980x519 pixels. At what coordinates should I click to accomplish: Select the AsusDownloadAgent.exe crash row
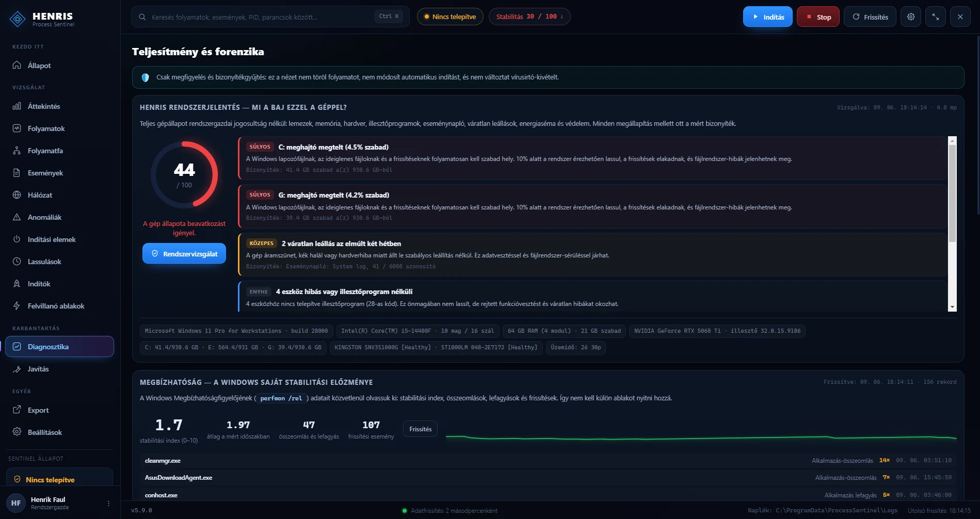click(548, 477)
